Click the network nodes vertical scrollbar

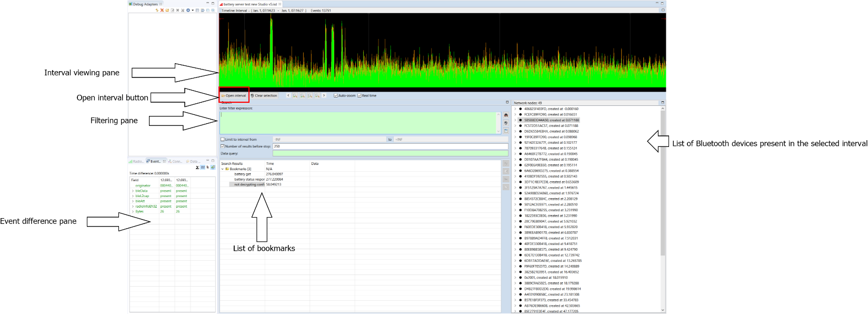click(663, 184)
